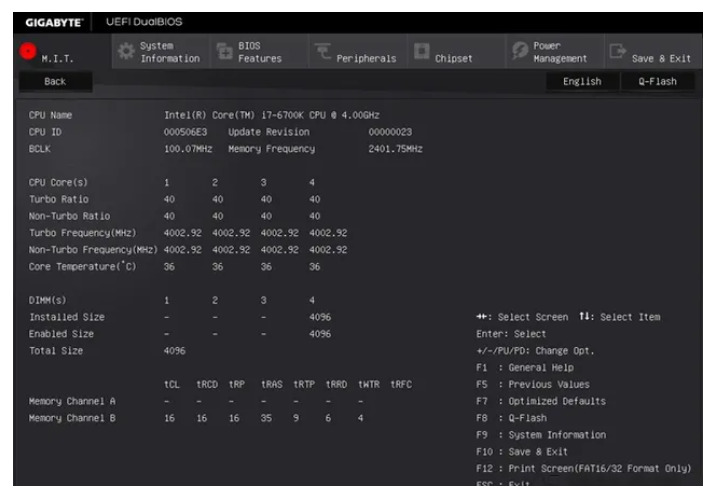The height and width of the screenshot is (486, 711).
Task: Click the Power Management icon
Action: click(x=521, y=52)
